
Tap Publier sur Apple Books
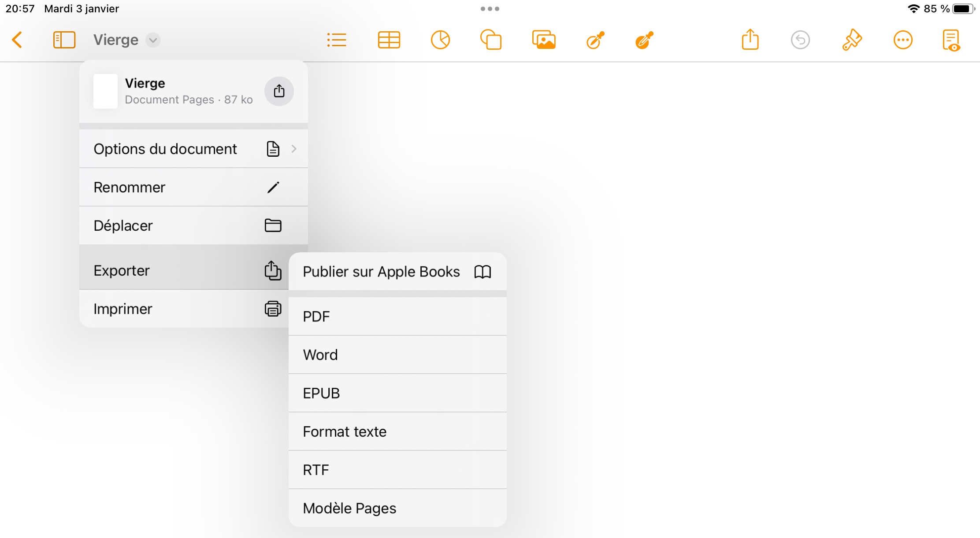pos(397,272)
